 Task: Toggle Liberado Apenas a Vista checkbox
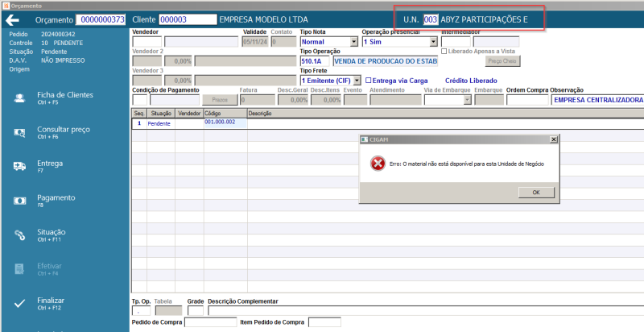444,52
